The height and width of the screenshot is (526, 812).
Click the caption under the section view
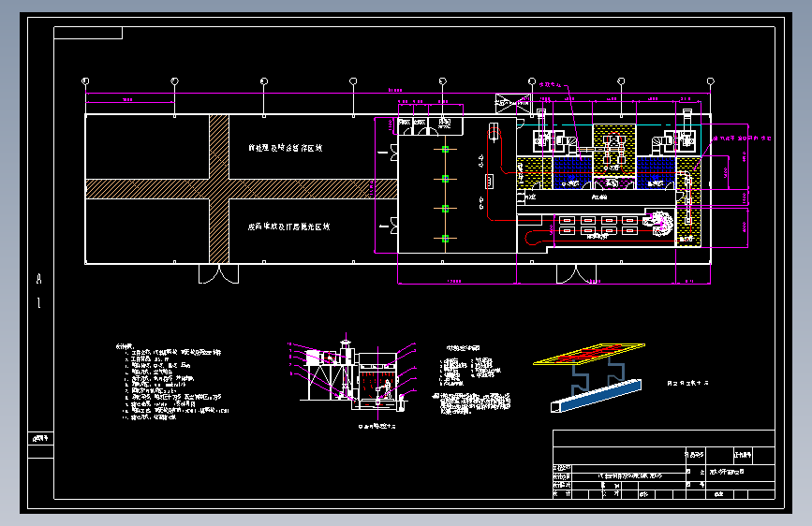coord(377,426)
